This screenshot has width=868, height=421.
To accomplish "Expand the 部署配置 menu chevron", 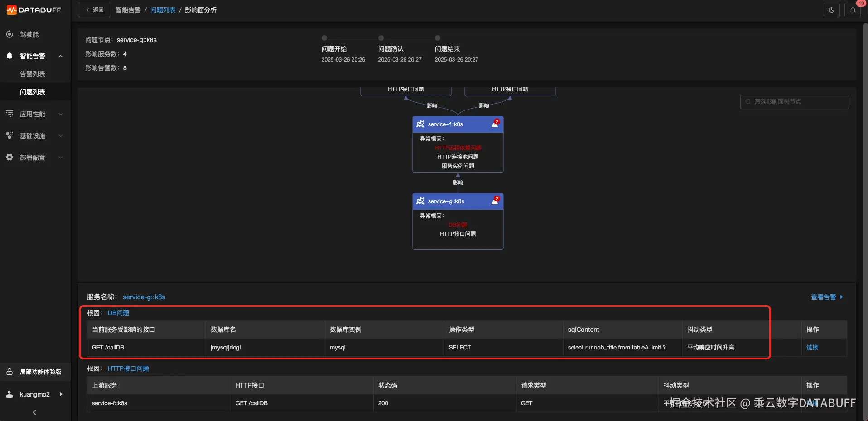I will coord(61,158).
